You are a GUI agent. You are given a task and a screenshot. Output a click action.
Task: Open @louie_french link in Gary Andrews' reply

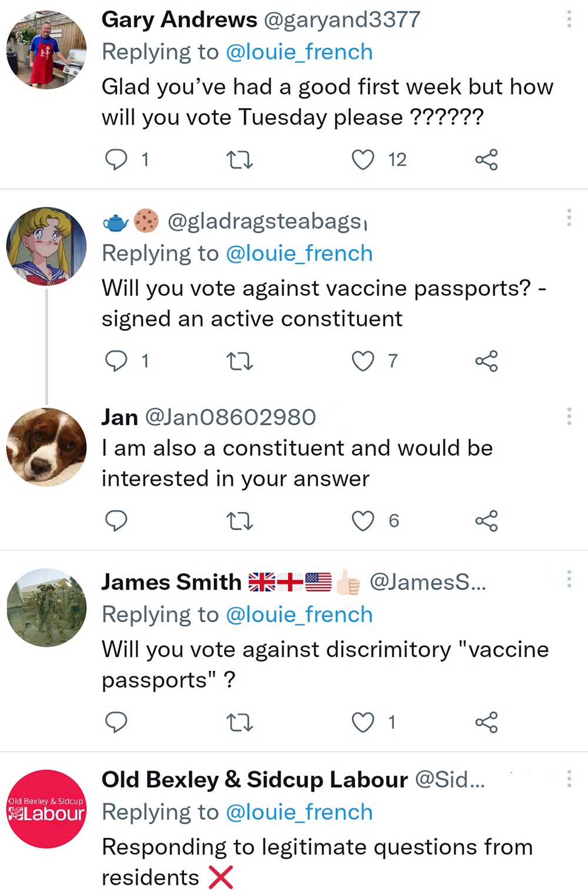[x=299, y=52]
